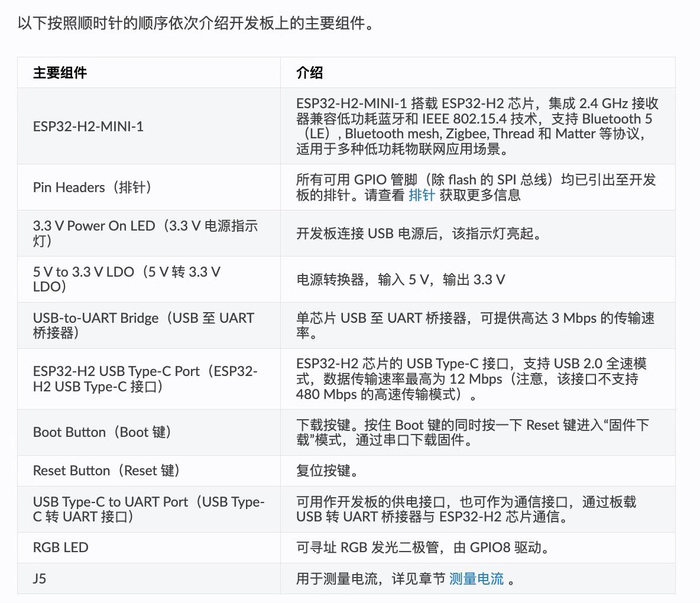Click the 3.3 V Power On LED cell
This screenshot has width=700, height=603.
pos(148,234)
